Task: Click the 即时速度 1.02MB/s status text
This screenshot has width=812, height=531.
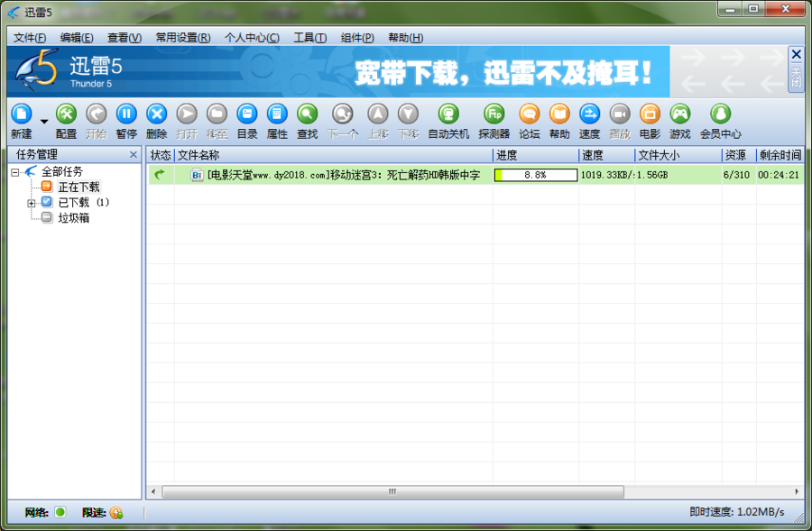Action: pos(737,512)
